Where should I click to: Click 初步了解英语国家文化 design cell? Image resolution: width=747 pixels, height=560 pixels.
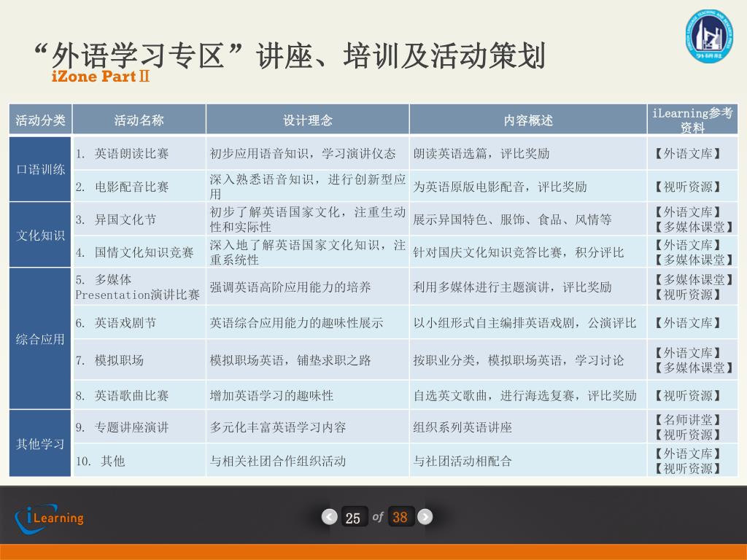pos(308,219)
